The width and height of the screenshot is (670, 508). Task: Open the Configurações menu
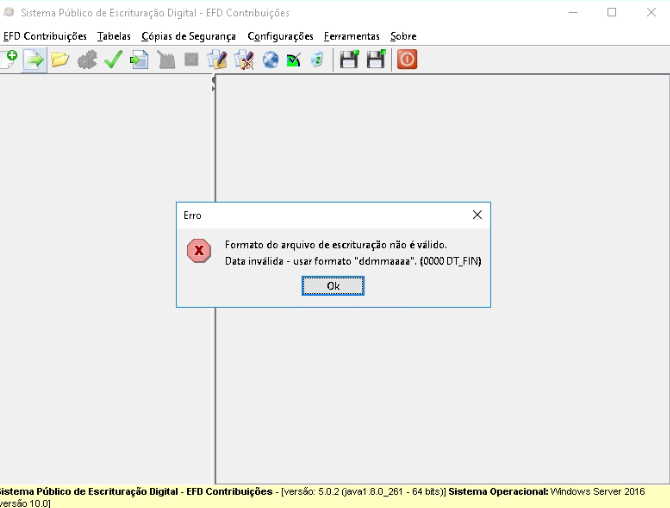pos(280,36)
